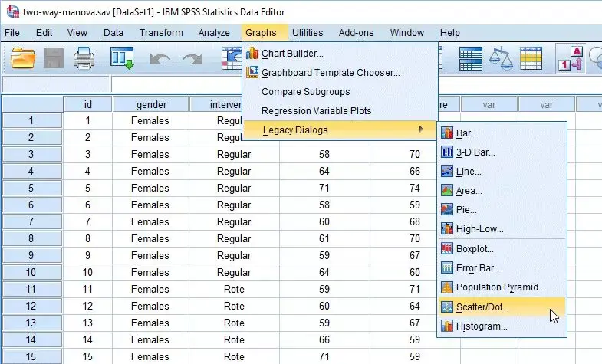
Task: Click gender cell Females in row 3
Action: coord(150,154)
